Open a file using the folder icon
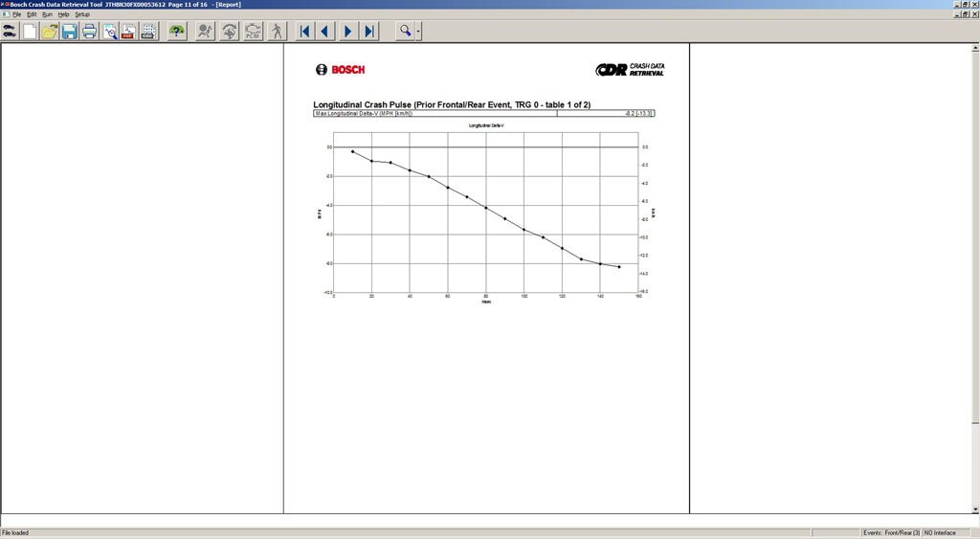980x539 pixels. point(50,32)
